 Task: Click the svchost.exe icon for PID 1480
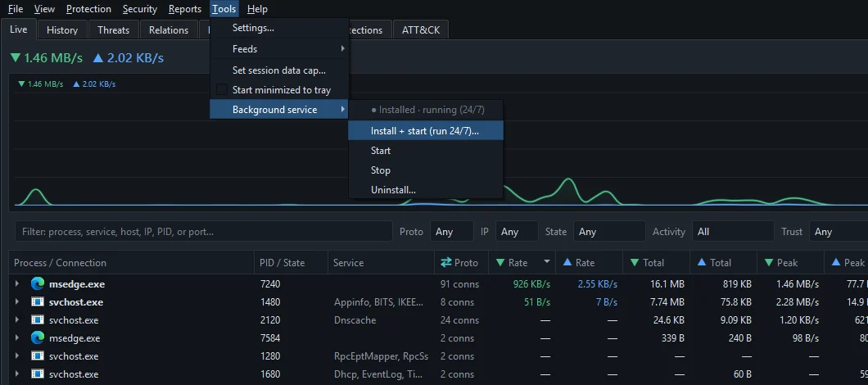pyautogui.click(x=38, y=302)
